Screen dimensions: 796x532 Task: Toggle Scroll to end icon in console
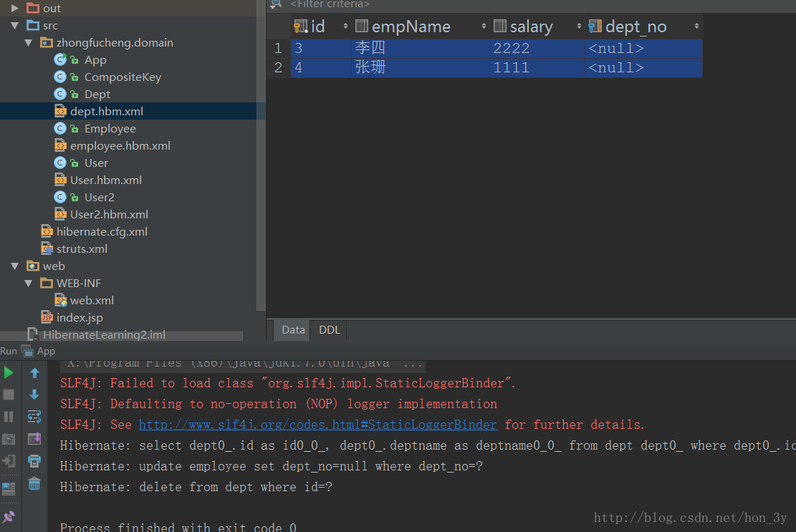click(34, 439)
